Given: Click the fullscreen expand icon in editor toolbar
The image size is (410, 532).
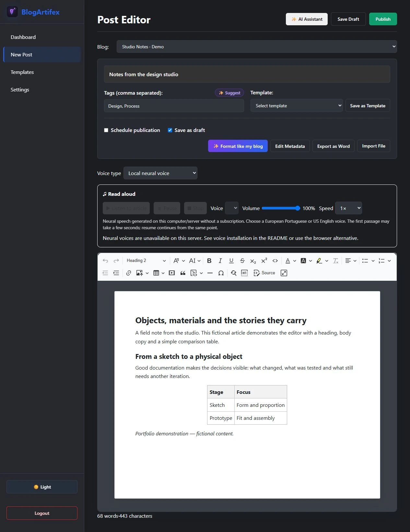Looking at the screenshot, I should click(284, 273).
